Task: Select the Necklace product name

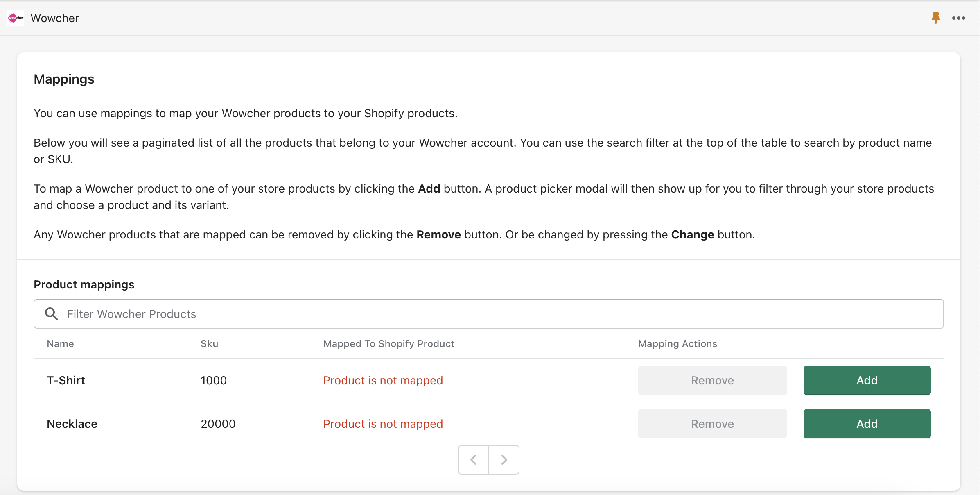Action: 72,424
